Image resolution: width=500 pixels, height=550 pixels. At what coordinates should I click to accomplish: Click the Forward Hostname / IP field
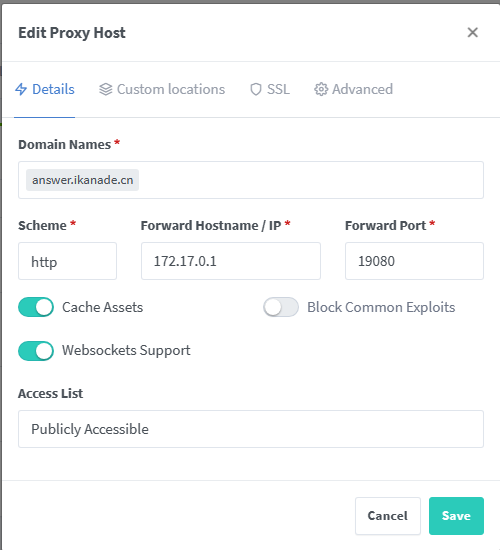231,261
